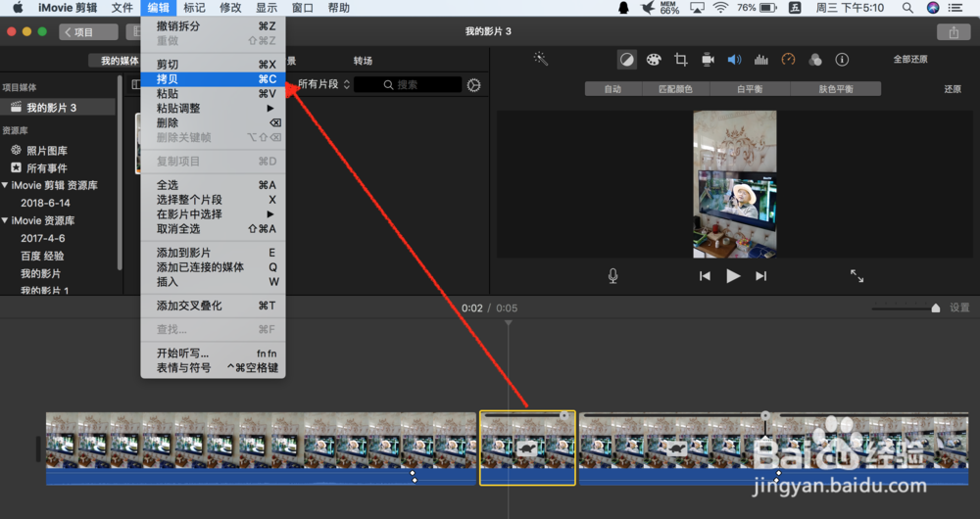The image size is (980, 519).
Task: Open the volume speaker icon
Action: 734,60
